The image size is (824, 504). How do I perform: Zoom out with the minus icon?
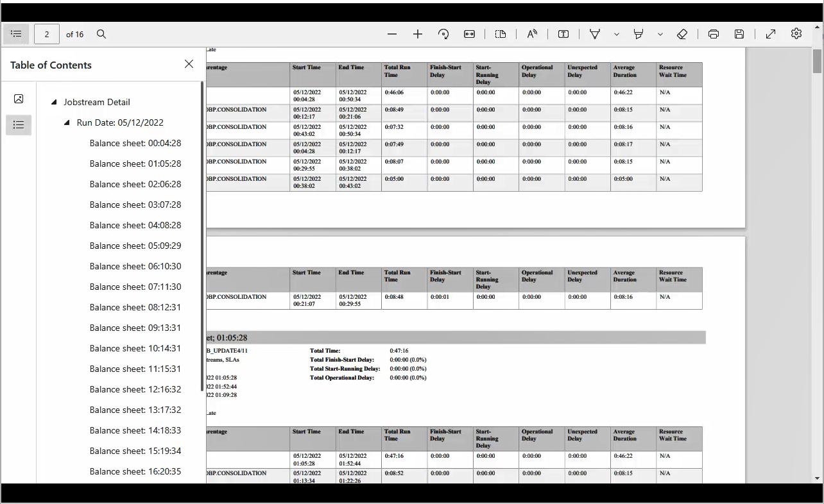click(x=392, y=34)
